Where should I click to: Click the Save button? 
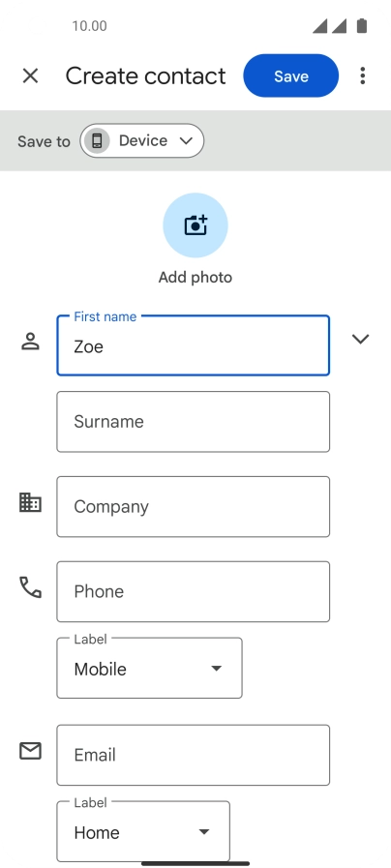(x=290, y=75)
